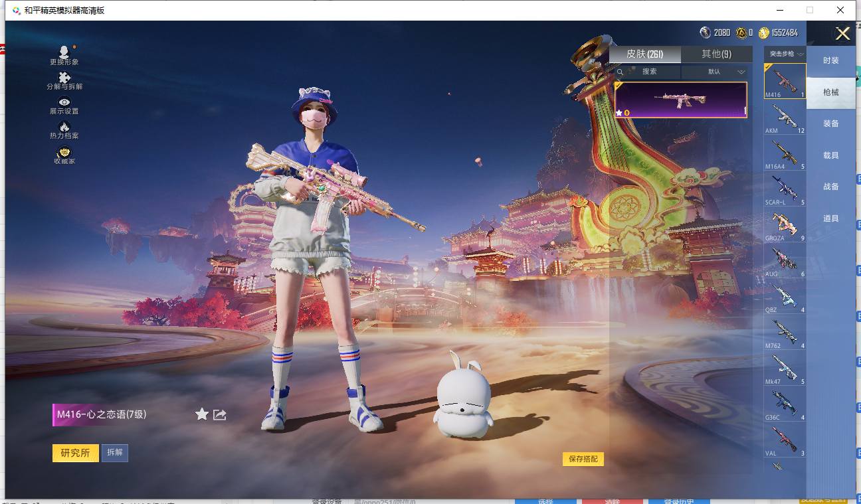Open the 默认 sort dropdown
This screenshot has height=504, width=861.
[717, 72]
